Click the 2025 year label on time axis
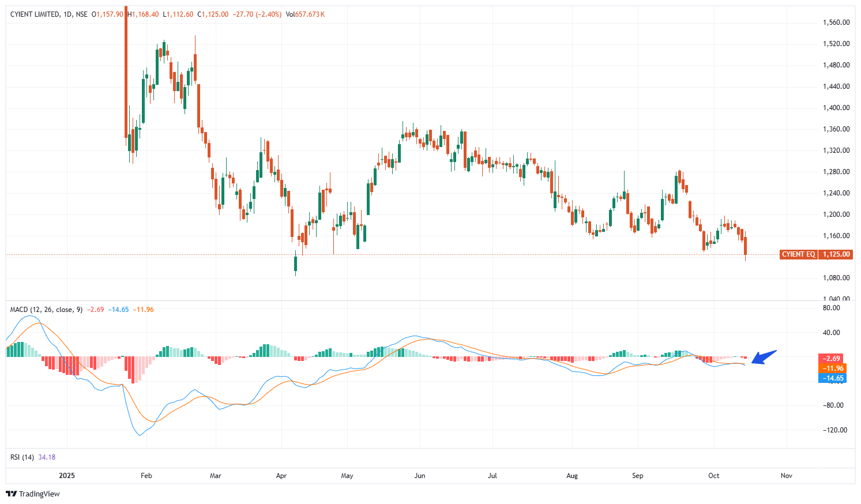861x504 pixels. click(67, 476)
